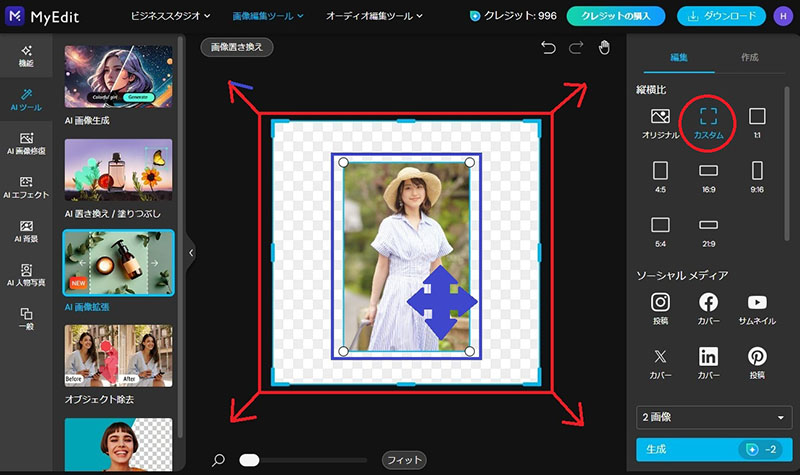The image size is (800, 475).
Task: Open the 画像編集ツール menu
Action: [268, 16]
